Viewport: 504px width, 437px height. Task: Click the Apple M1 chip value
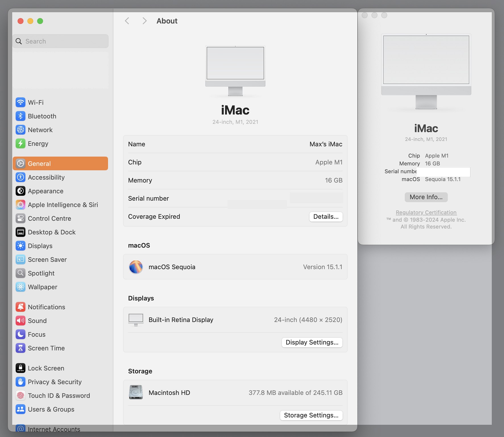point(329,162)
